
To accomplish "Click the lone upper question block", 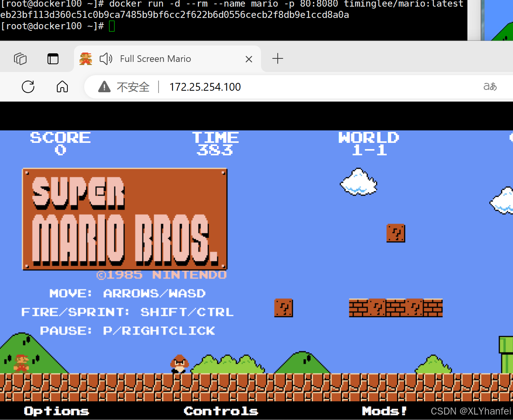I will pyautogui.click(x=396, y=233).
